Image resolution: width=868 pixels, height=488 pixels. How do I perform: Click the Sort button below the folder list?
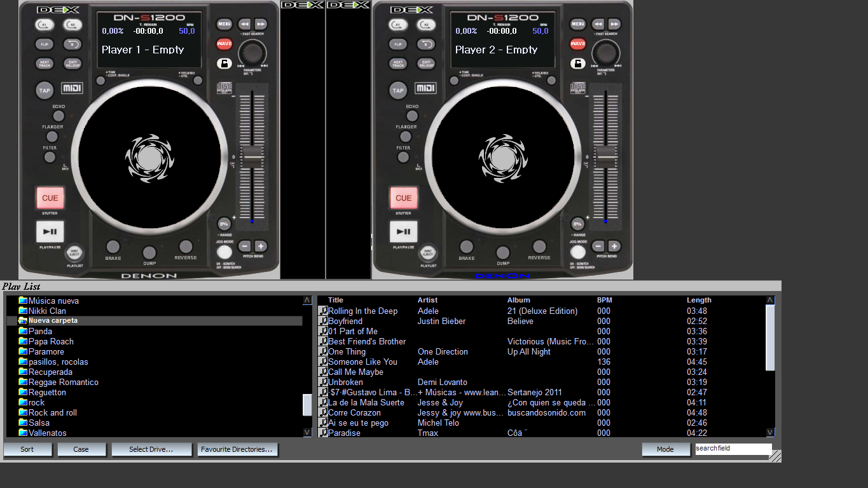[x=27, y=449]
